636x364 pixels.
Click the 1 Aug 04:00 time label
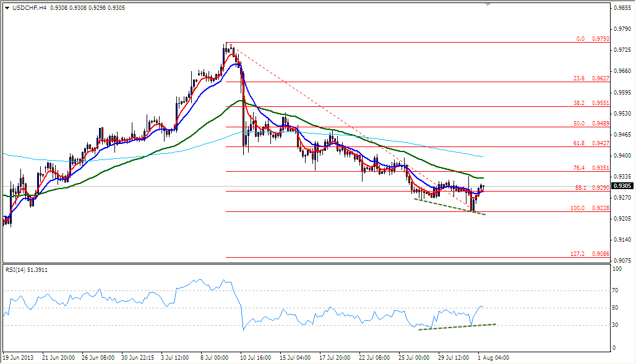(x=493, y=358)
